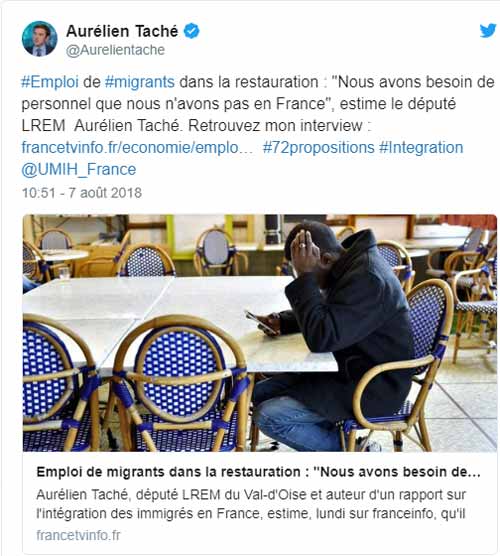
Task: Open the francetvinfo.fr source link in card
Action: tap(78, 535)
